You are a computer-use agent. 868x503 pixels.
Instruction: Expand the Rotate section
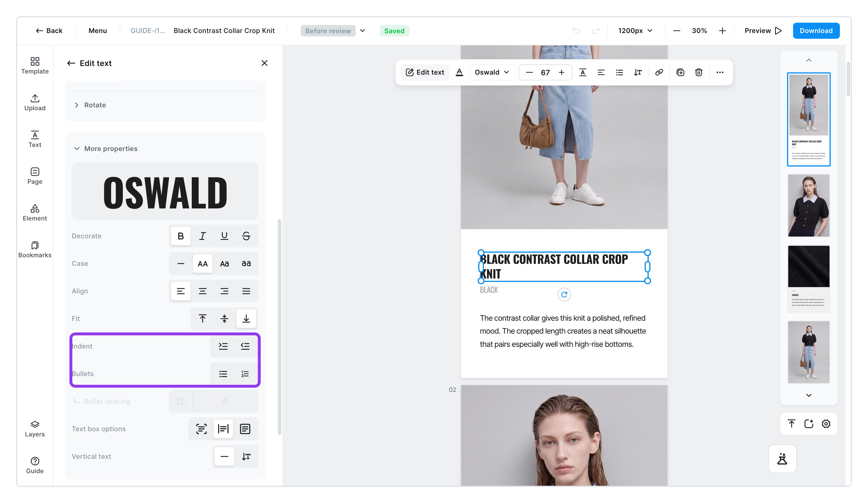click(90, 105)
